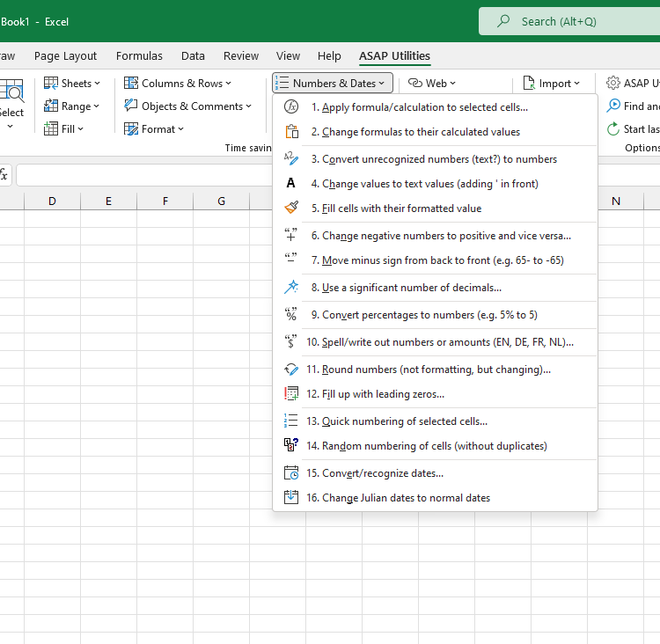Choose Convert unrecognized numbers to numbers

click(436, 159)
